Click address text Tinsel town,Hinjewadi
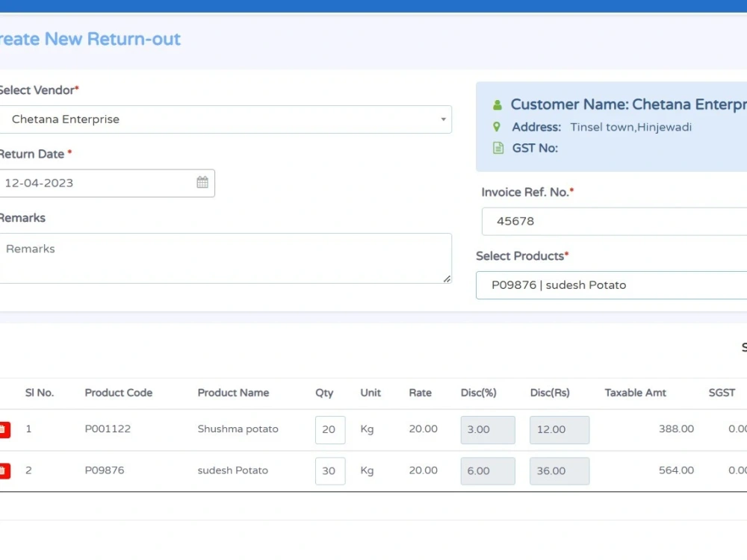 630,127
